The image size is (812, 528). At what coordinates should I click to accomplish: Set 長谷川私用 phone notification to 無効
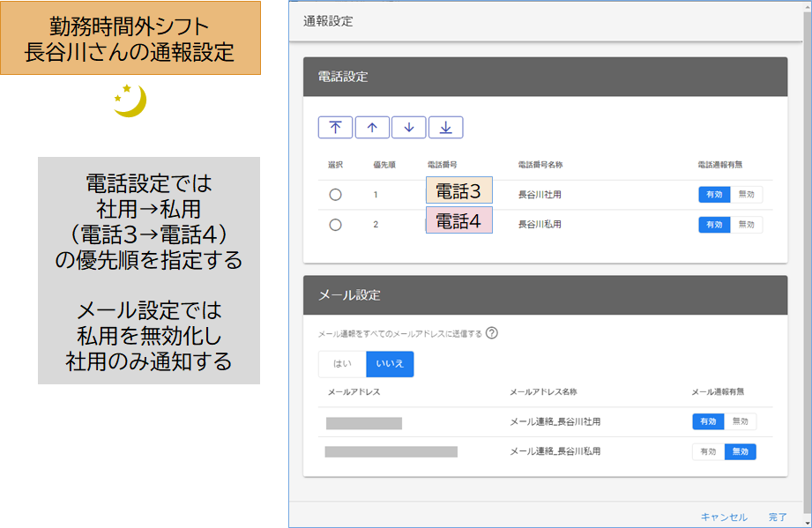746,225
